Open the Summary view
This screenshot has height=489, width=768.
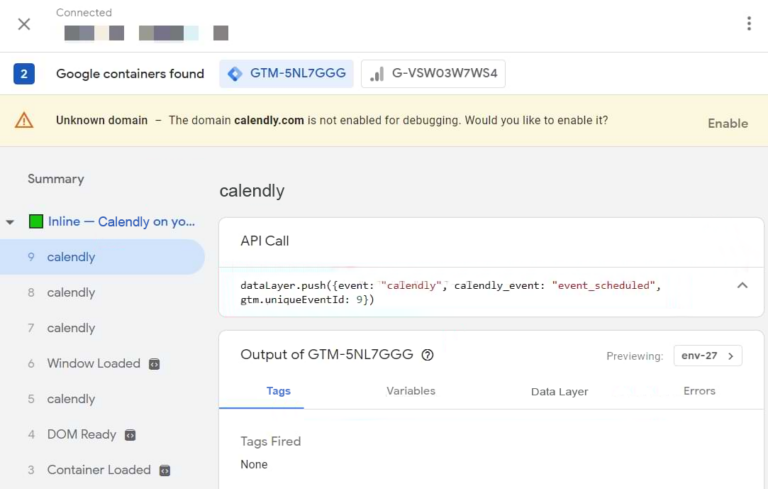click(56, 179)
